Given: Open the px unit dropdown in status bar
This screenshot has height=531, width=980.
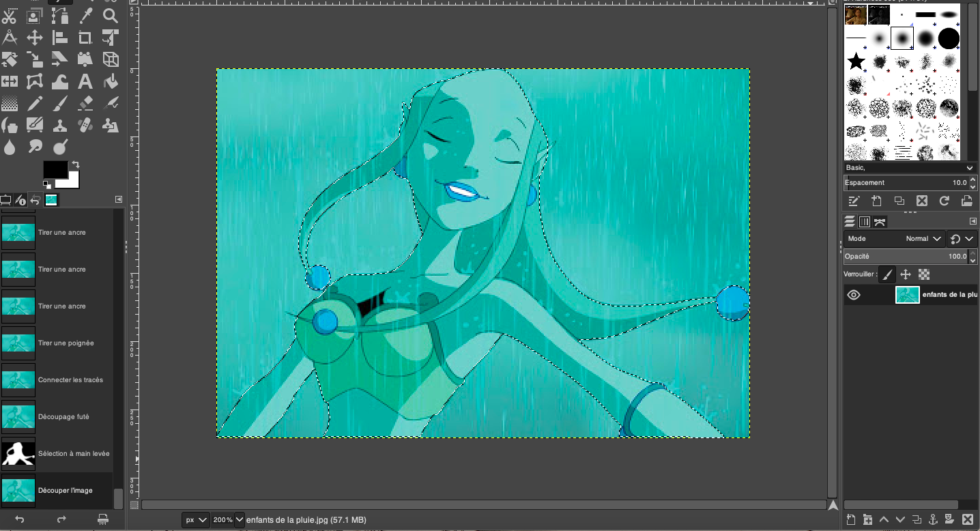Looking at the screenshot, I should click(196, 520).
